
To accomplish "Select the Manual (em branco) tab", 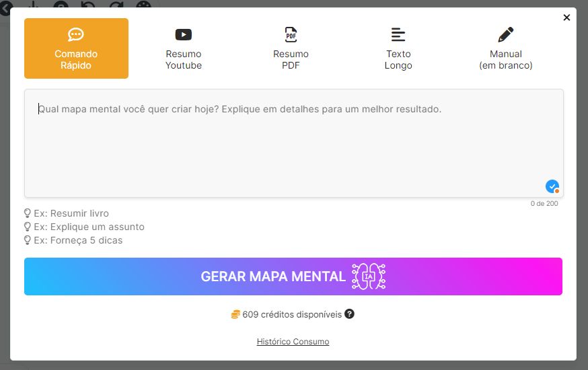I will coord(505,48).
